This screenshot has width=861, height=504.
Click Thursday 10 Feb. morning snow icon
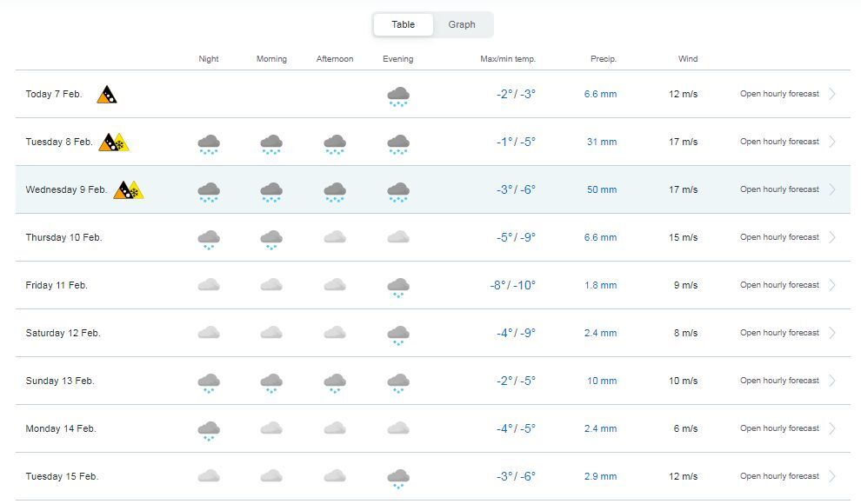tap(271, 239)
